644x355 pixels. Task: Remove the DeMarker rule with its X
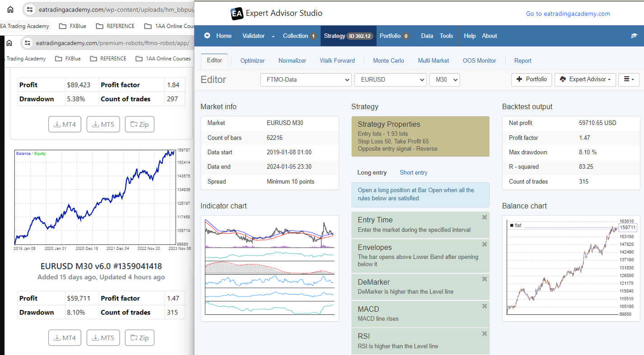(x=484, y=279)
